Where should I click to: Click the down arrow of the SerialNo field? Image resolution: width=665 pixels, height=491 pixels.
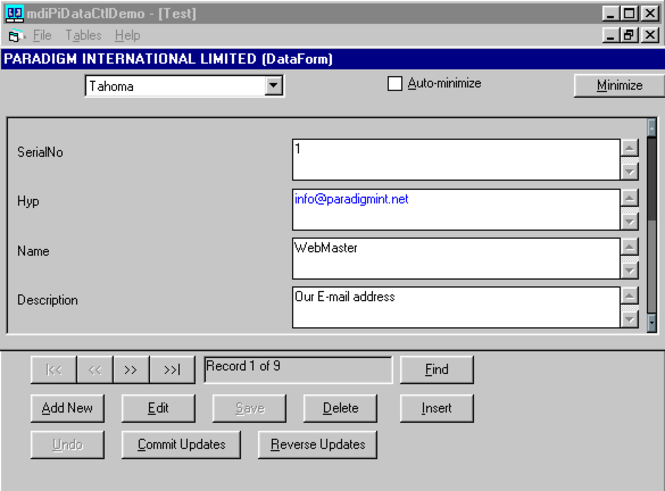(x=630, y=172)
